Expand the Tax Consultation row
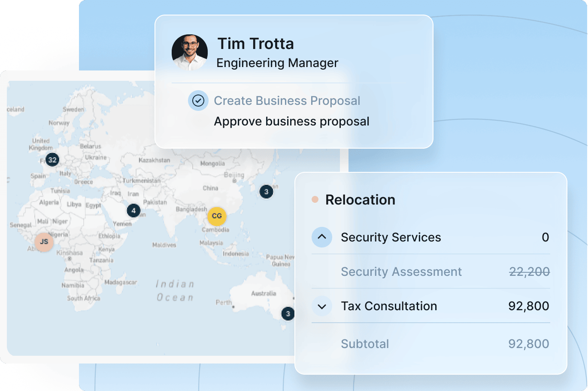The image size is (588, 391). [322, 306]
